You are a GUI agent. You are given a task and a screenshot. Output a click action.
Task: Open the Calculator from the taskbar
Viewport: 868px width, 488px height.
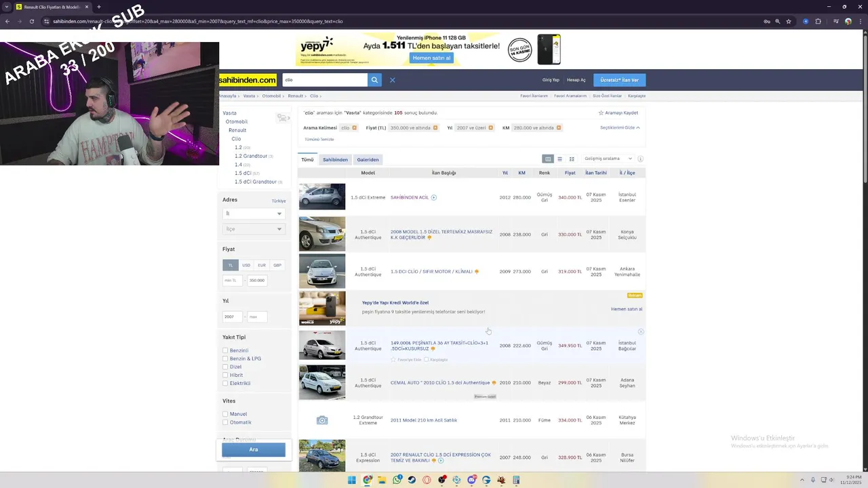[516, 481]
